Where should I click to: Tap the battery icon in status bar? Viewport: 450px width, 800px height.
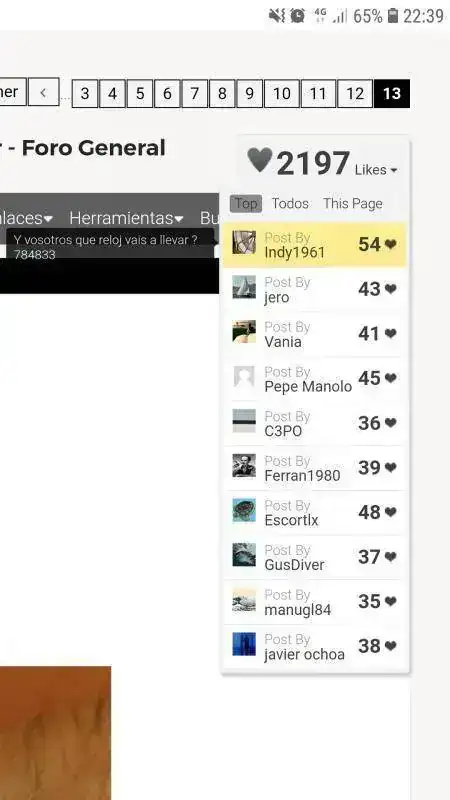tap(392, 16)
